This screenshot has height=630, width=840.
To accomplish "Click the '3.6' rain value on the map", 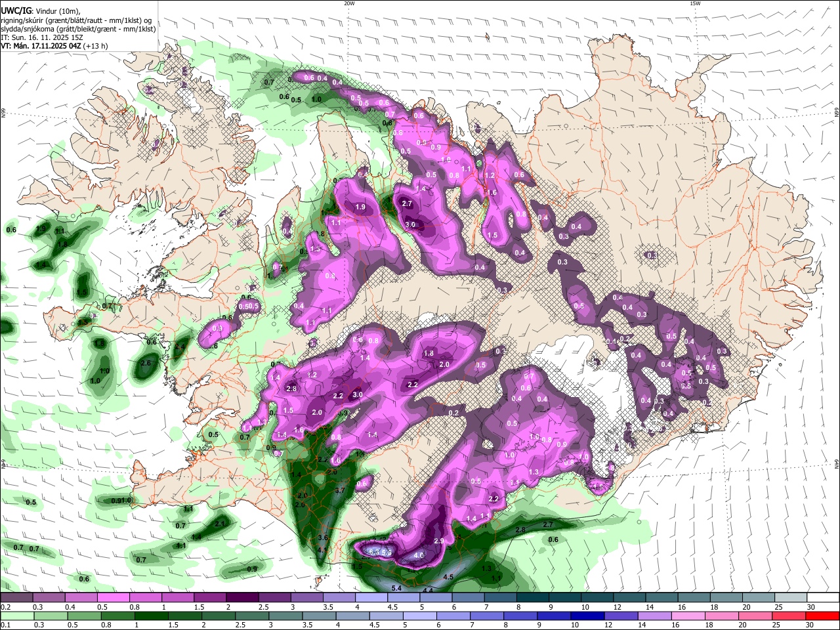I will click(x=322, y=537).
